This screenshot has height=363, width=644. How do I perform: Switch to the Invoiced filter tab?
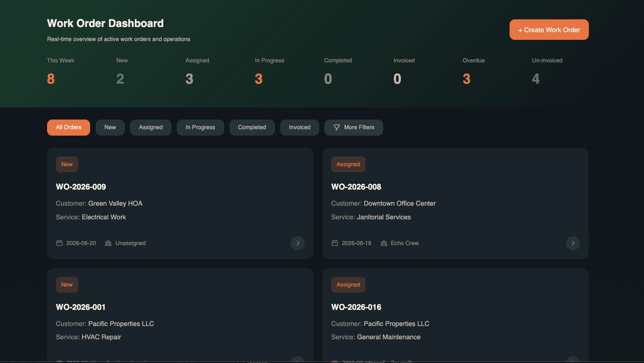pos(300,128)
